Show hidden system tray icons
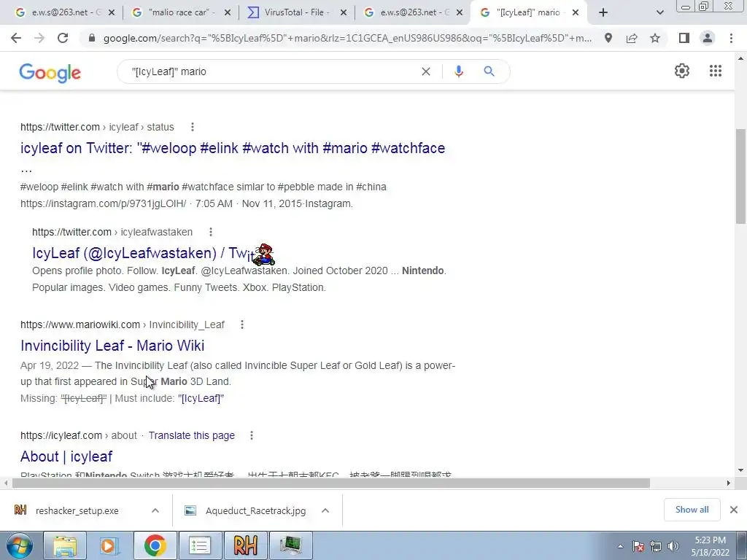This screenshot has height=560, width=747. (x=620, y=546)
